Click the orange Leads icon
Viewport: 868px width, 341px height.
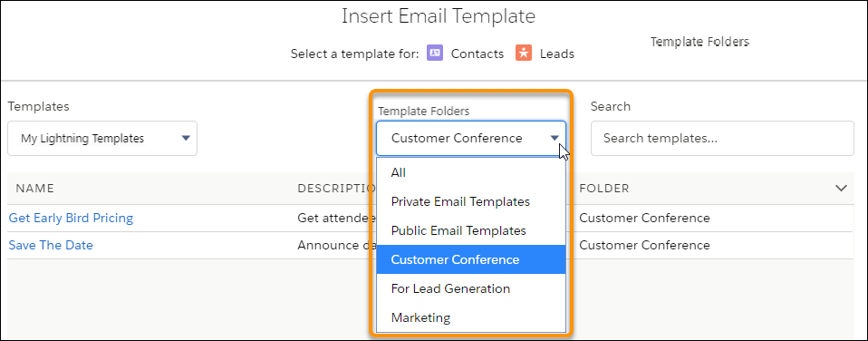523,54
